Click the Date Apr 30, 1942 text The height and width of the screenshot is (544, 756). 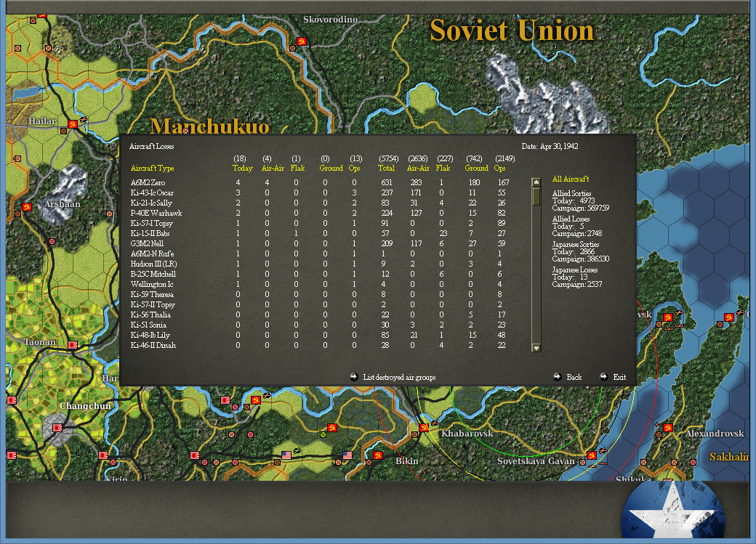click(550, 146)
